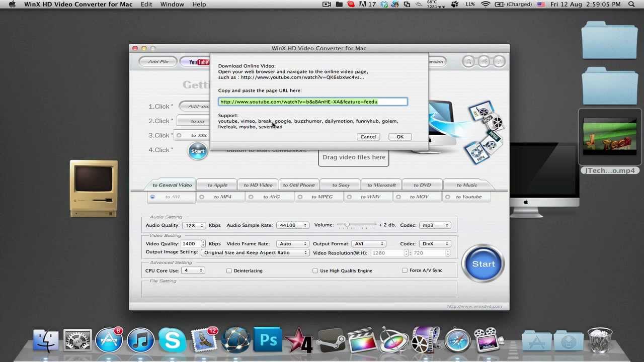The width and height of the screenshot is (644, 362).
Task: Select the to MP4 radio button
Action: click(202, 197)
